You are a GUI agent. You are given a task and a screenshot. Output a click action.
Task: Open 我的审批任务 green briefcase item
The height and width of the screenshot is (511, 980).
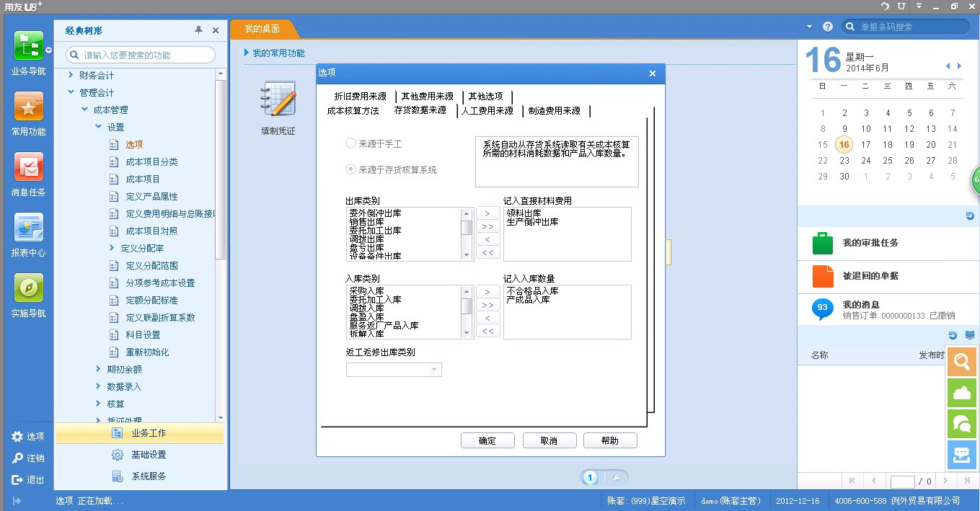pos(823,243)
